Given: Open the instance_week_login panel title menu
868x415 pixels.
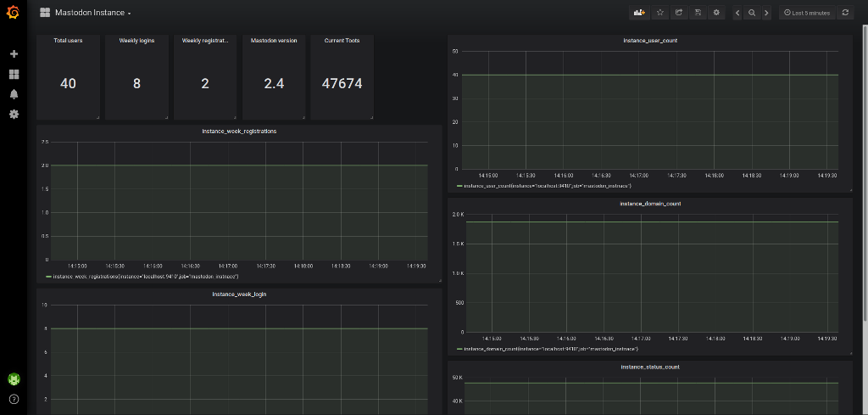Looking at the screenshot, I should click(239, 294).
